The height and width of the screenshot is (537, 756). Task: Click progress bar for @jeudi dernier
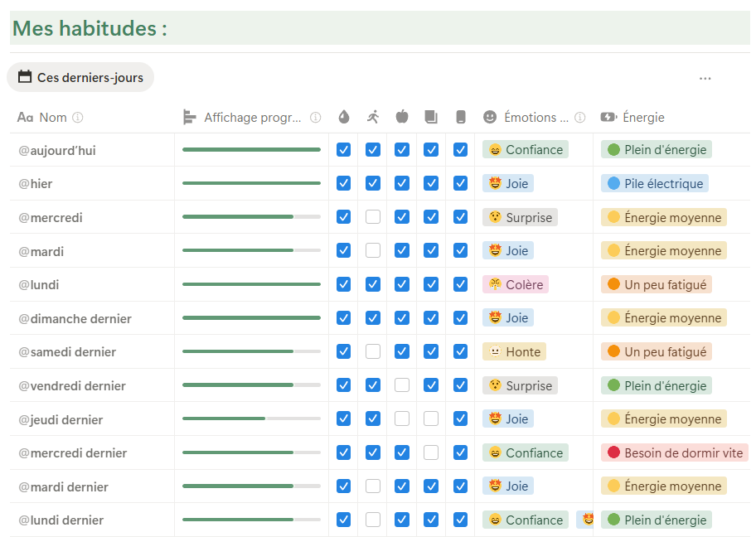click(252, 418)
